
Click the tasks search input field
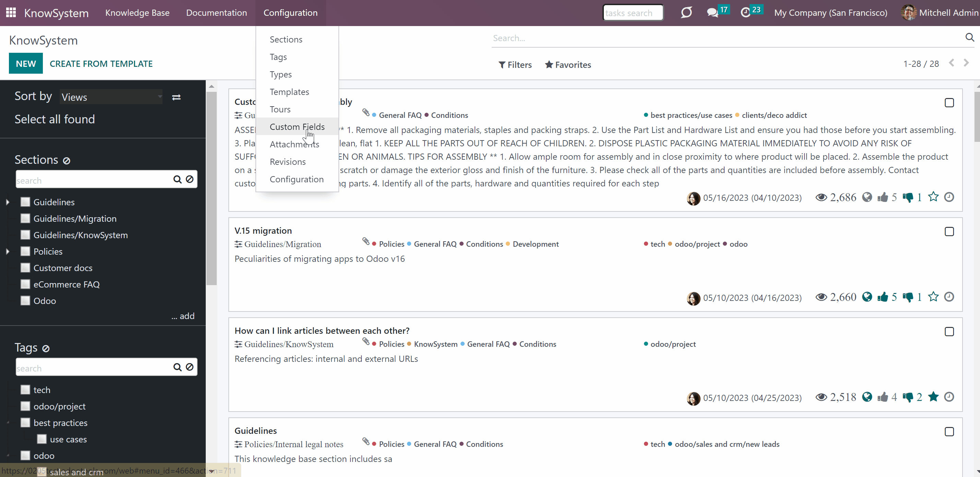click(633, 13)
